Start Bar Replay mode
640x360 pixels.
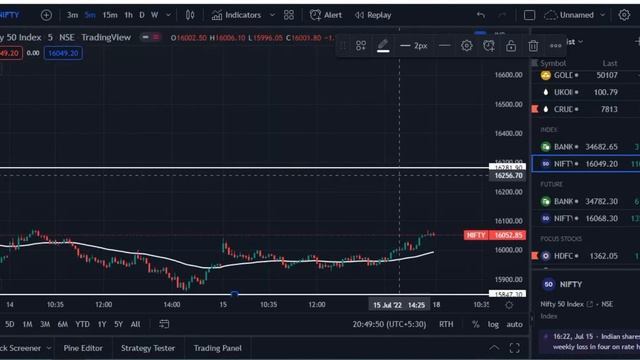373,15
